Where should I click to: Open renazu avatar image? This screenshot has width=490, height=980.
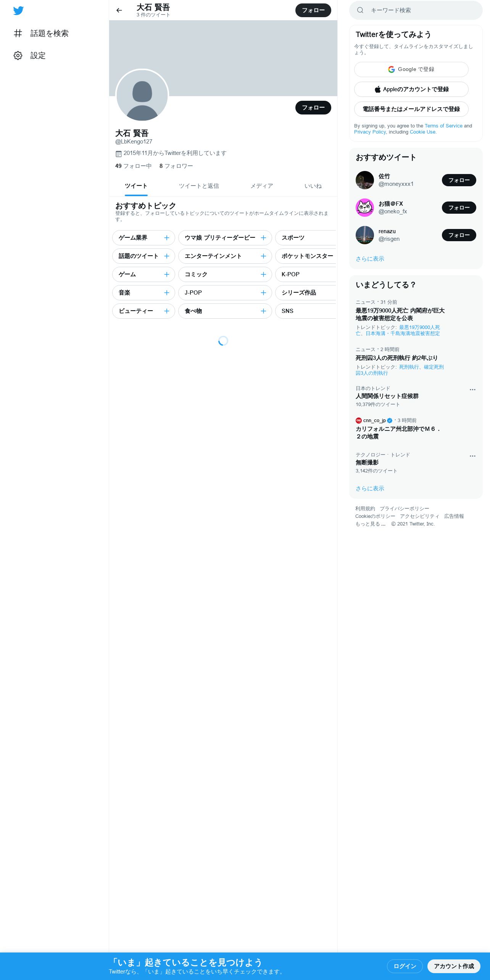pos(365,235)
